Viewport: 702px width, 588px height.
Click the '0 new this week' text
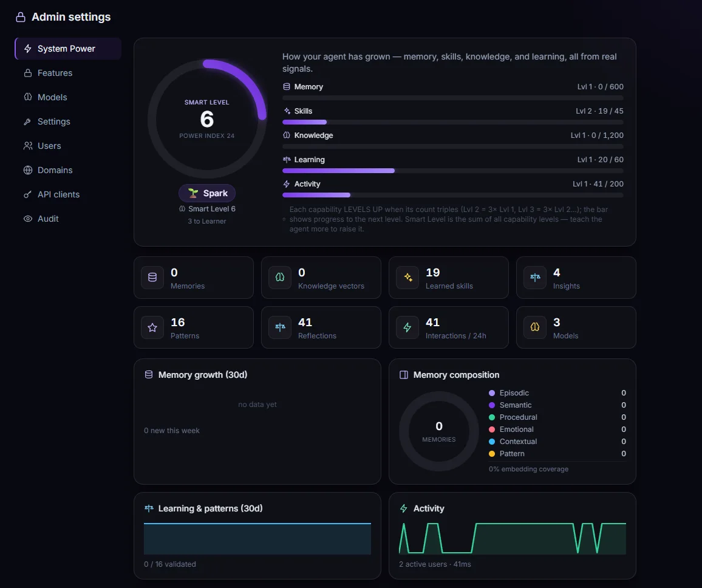[171, 430]
